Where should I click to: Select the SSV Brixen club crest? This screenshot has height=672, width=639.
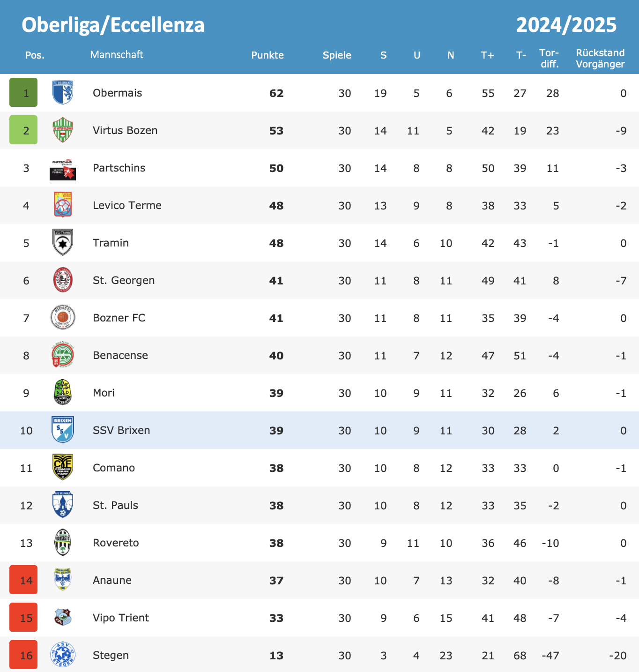pyautogui.click(x=63, y=430)
